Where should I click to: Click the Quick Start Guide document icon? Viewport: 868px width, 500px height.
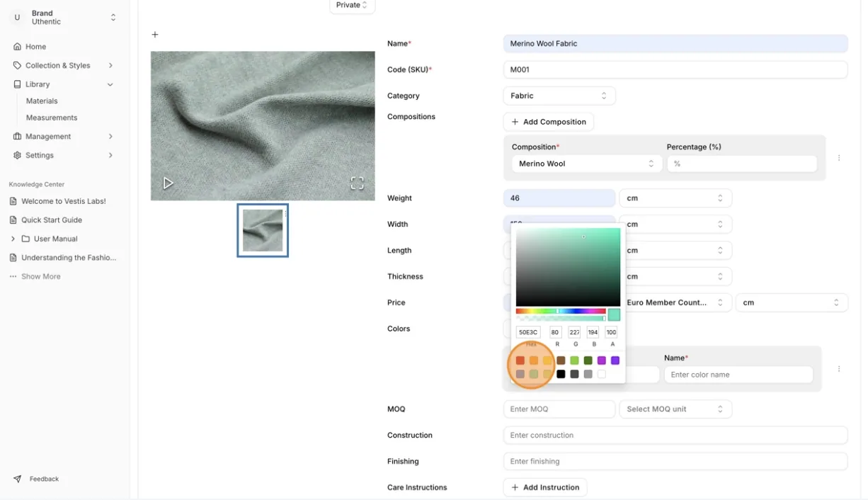point(13,220)
